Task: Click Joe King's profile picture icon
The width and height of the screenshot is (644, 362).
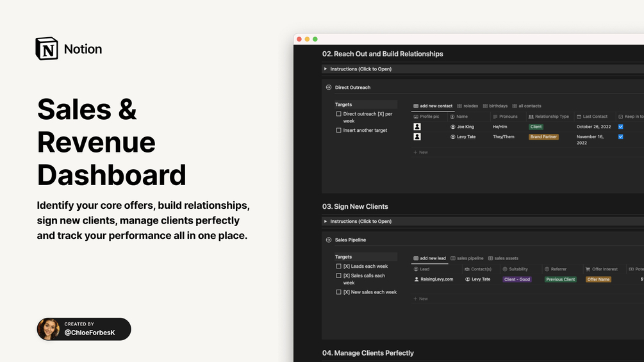Action: tap(417, 127)
